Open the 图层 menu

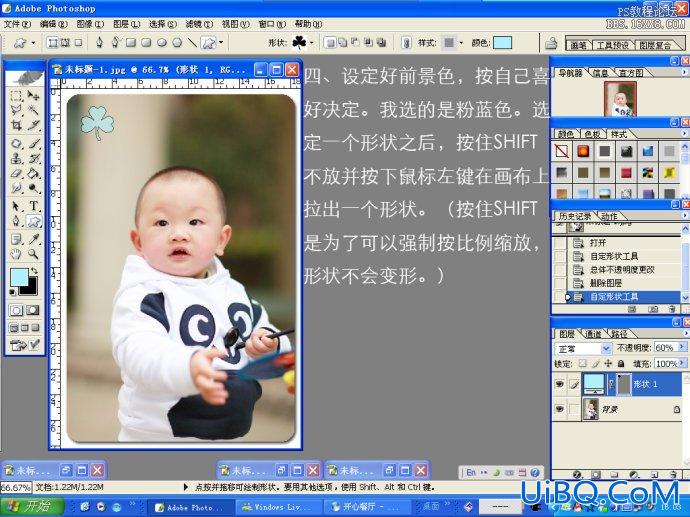point(126,24)
